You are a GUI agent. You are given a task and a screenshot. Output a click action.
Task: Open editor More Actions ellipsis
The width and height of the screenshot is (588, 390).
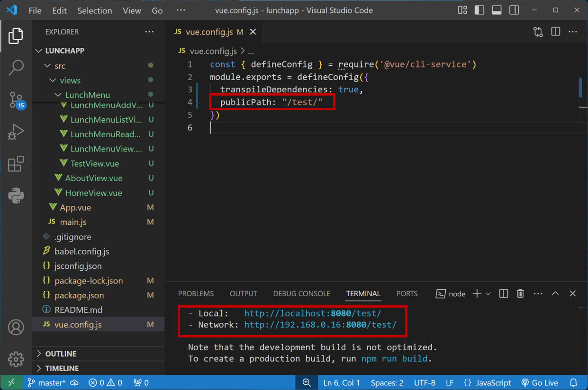573,32
